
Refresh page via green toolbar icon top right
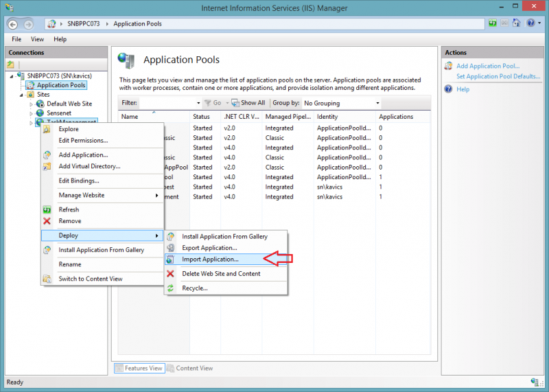click(493, 23)
